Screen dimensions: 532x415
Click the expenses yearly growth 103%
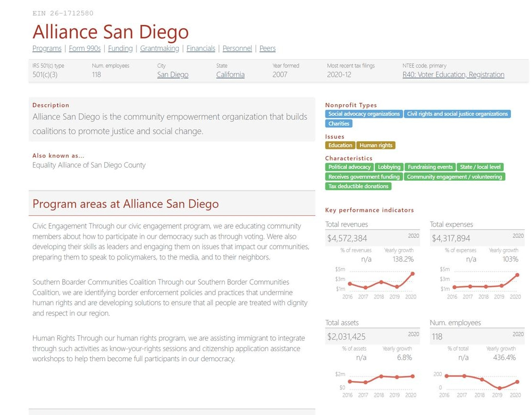(x=510, y=259)
